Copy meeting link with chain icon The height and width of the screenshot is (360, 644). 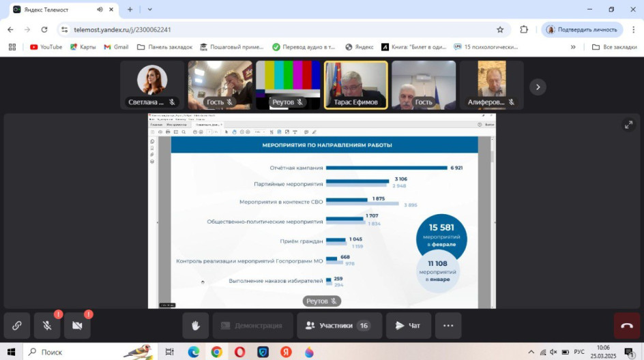(16, 326)
